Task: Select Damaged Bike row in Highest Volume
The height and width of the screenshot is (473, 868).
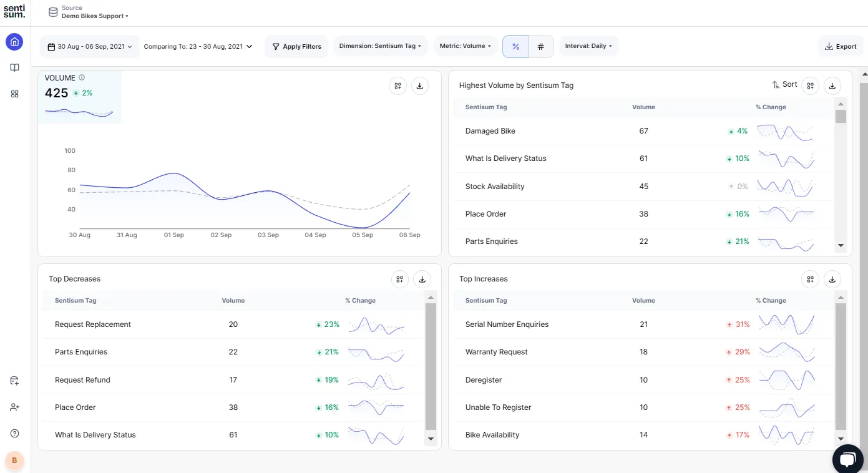Action: tap(644, 131)
